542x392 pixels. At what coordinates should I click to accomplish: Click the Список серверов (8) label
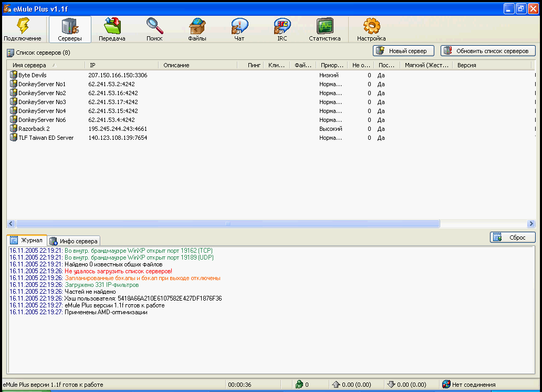click(x=43, y=53)
